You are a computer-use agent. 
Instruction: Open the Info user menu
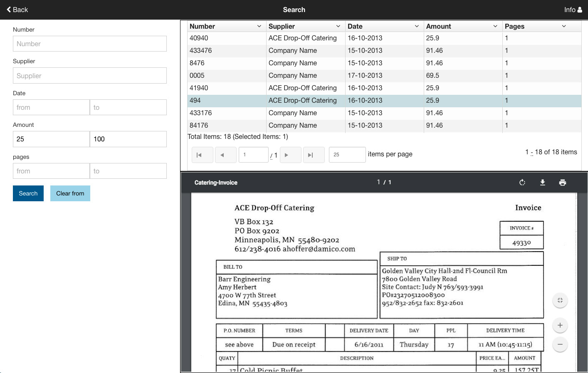573,10
